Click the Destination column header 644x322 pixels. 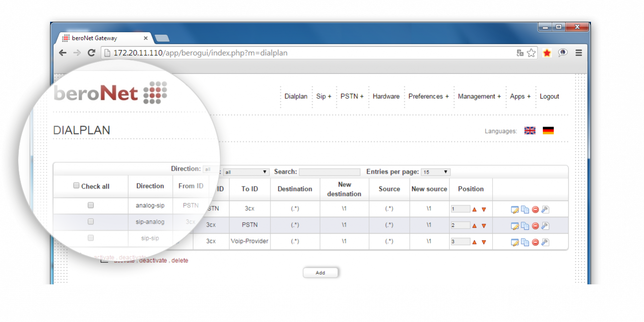tap(295, 189)
